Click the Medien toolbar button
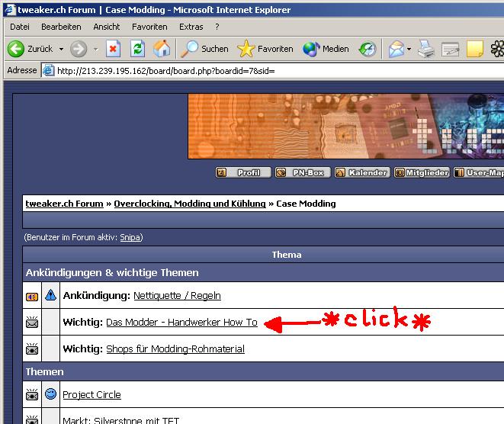Screen dimensions: 504x424 (326, 49)
